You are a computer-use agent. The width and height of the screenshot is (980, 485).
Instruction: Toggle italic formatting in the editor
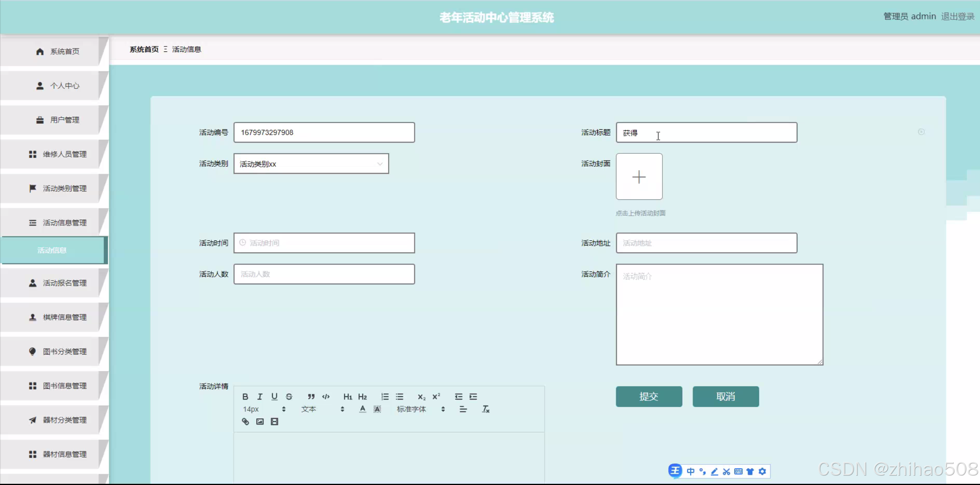[x=260, y=397]
